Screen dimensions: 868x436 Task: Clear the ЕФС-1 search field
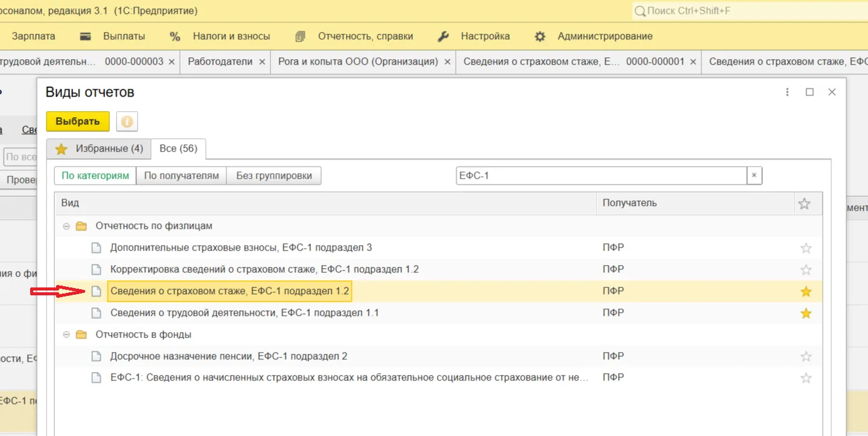click(x=753, y=176)
